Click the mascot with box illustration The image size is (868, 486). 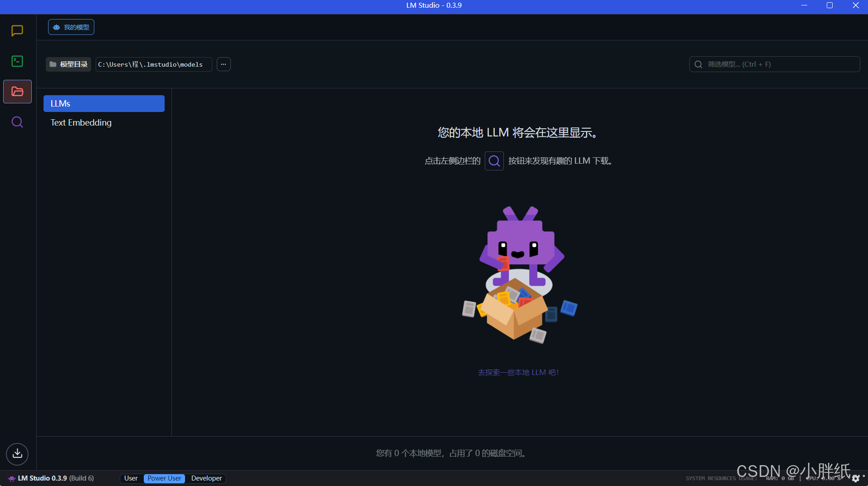coord(520,275)
